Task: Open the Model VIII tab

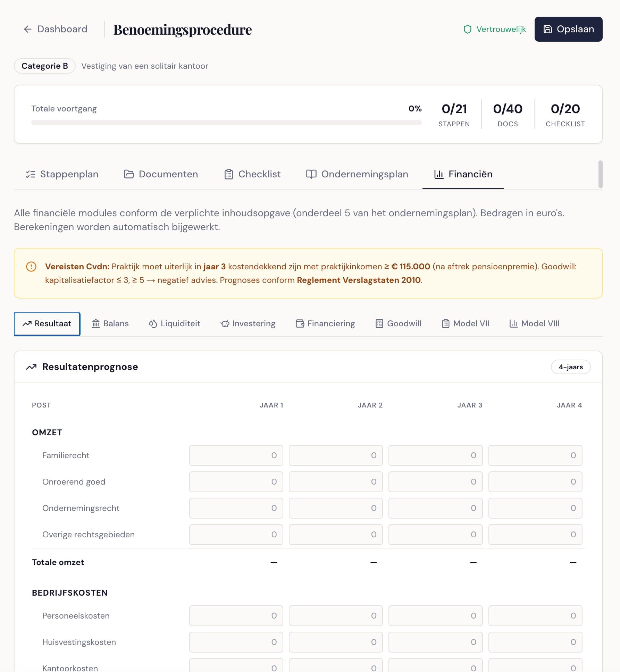Action: point(534,323)
